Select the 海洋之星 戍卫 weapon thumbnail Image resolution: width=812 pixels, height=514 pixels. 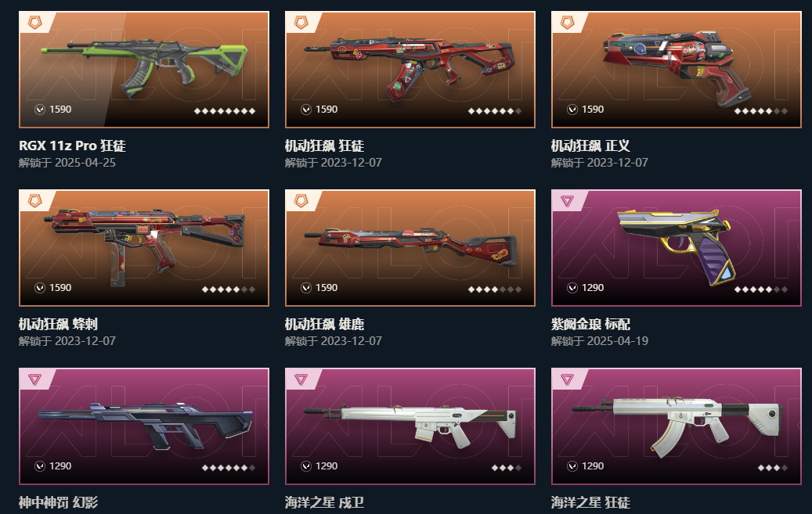pos(410,426)
